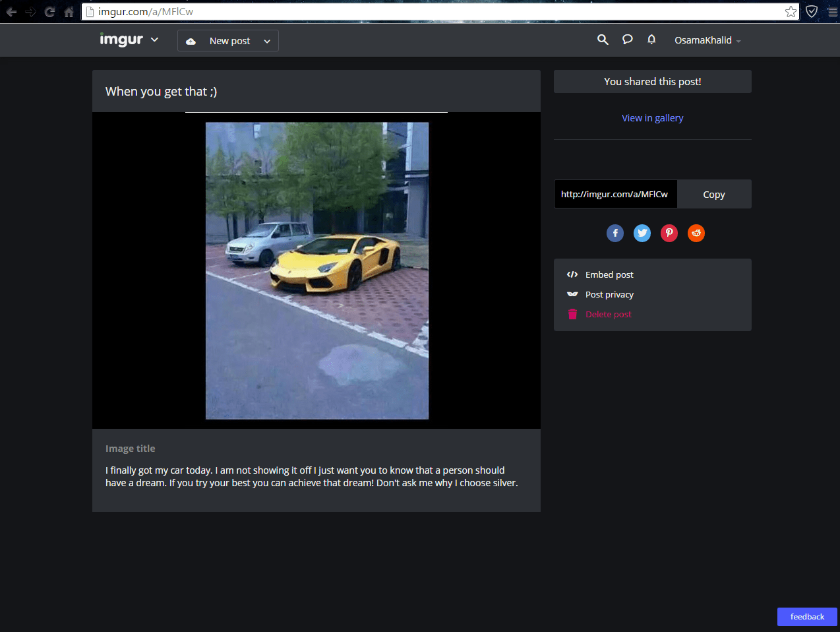Share post on Facebook
This screenshot has width=840, height=632.
pyautogui.click(x=615, y=233)
